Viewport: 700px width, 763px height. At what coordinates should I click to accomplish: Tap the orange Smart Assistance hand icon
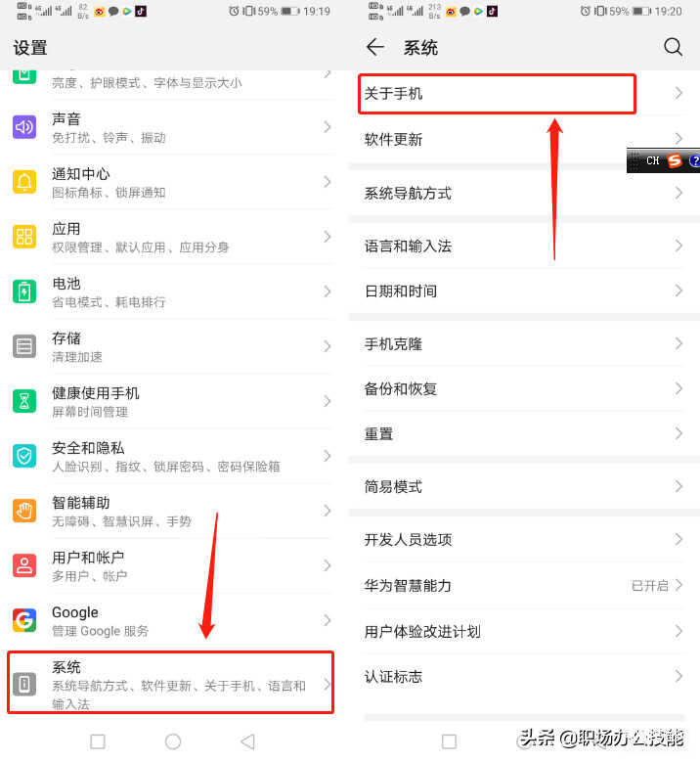pos(24,511)
